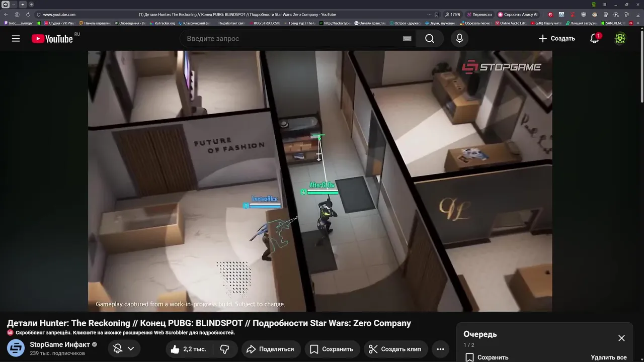Image resolution: width=644 pixels, height=362 pixels.
Task: Click the video player area
Action: tap(320, 181)
